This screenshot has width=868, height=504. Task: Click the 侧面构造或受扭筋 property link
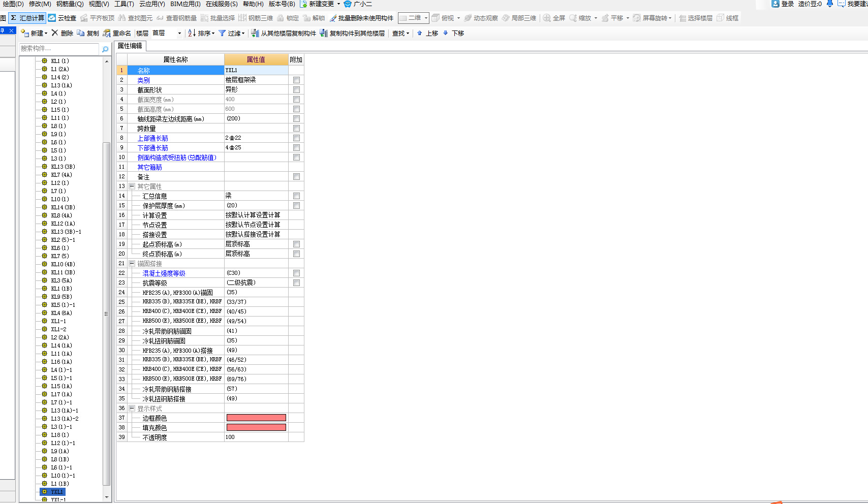click(177, 157)
